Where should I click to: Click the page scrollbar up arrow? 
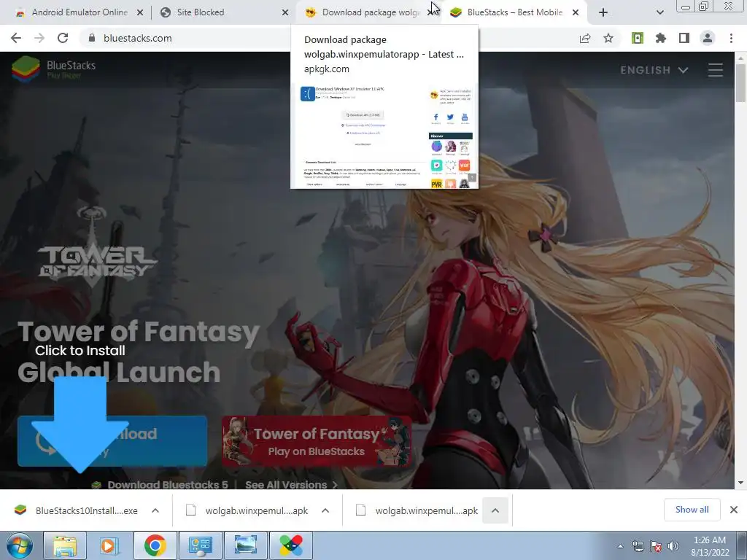tap(740, 58)
